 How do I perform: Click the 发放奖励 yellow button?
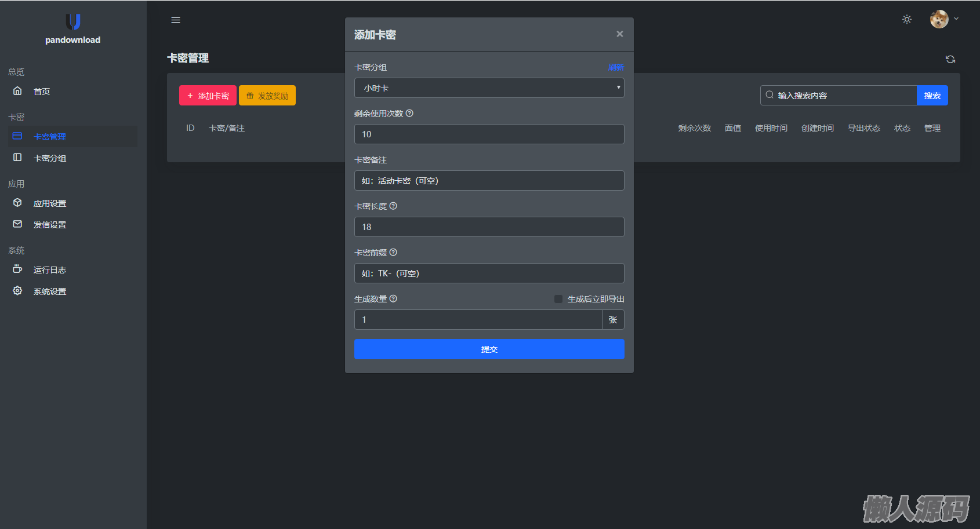coord(267,96)
